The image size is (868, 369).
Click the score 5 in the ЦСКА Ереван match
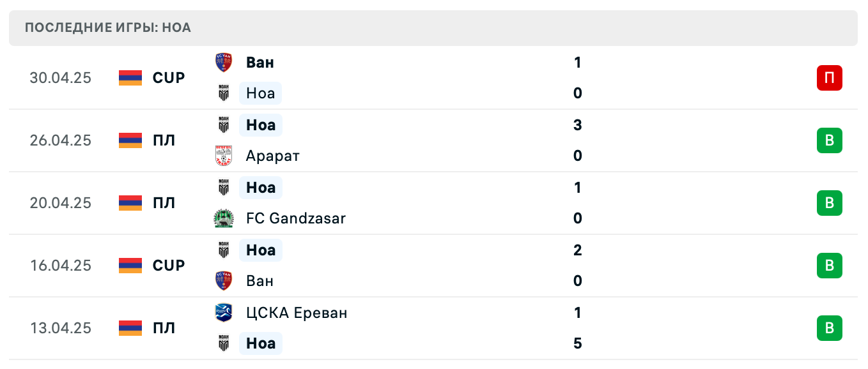577,343
